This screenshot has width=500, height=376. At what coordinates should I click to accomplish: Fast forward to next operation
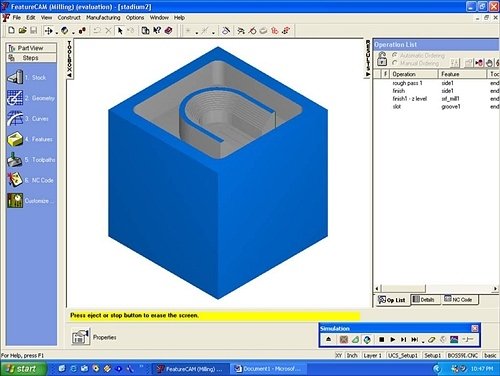(x=414, y=339)
